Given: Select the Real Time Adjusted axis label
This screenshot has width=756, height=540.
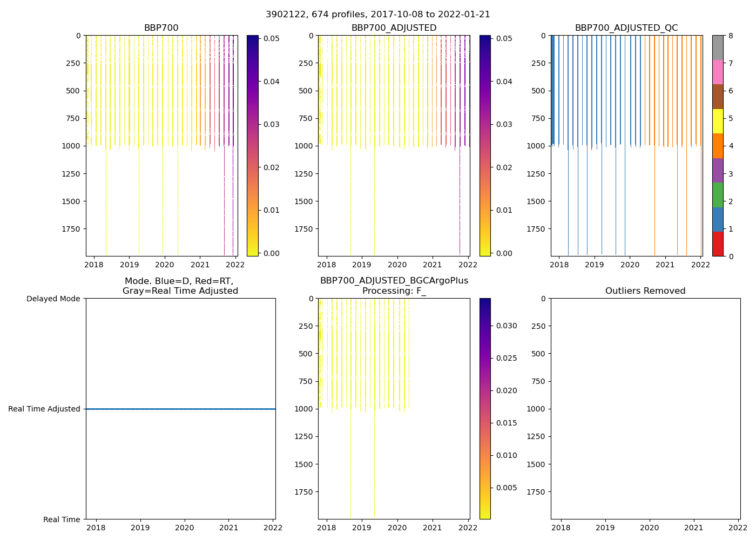Looking at the screenshot, I should click(44, 409).
